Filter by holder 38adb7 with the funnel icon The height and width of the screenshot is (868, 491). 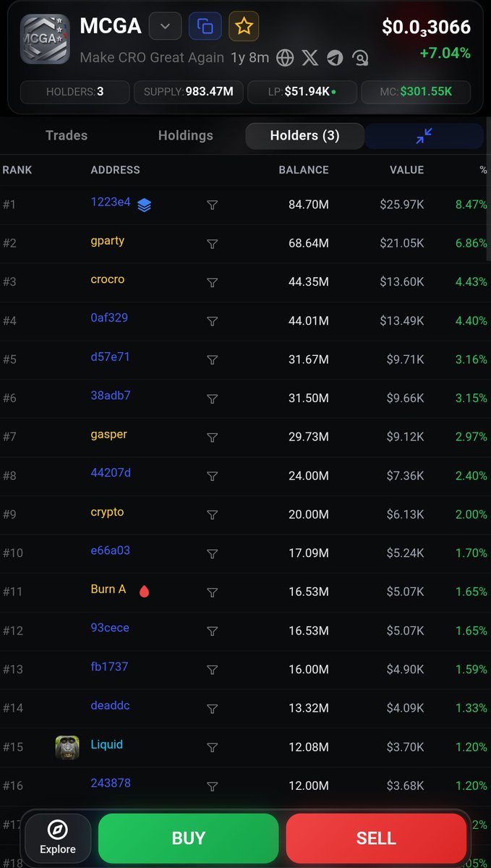coord(212,399)
